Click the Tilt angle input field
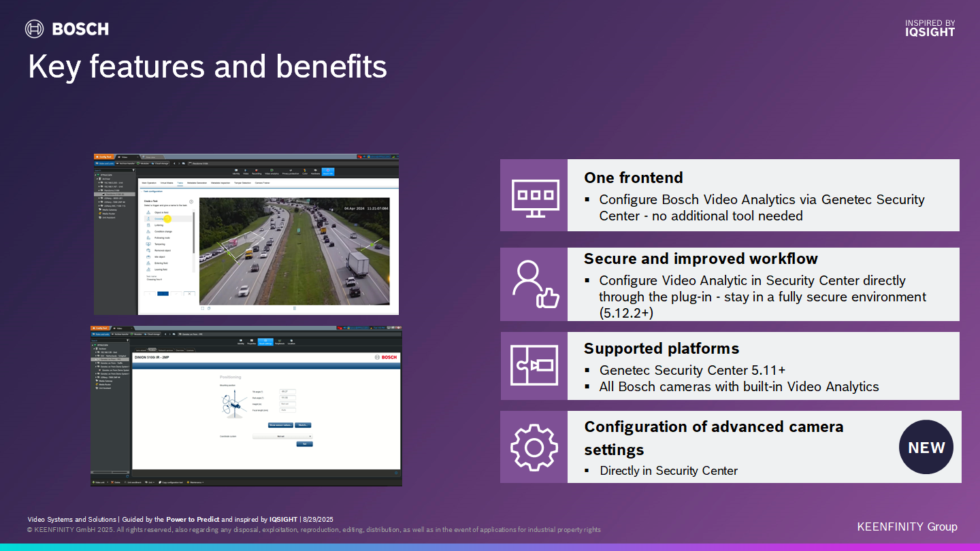 point(288,391)
